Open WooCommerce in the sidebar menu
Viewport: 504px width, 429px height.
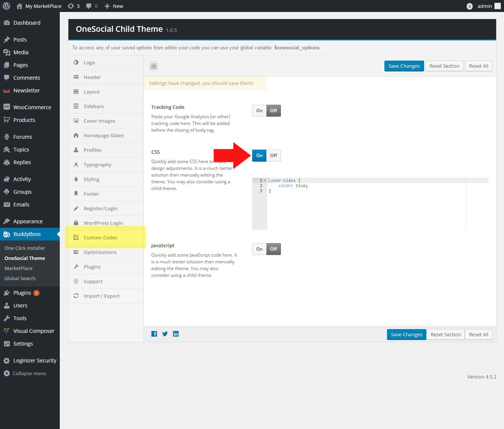pos(32,107)
